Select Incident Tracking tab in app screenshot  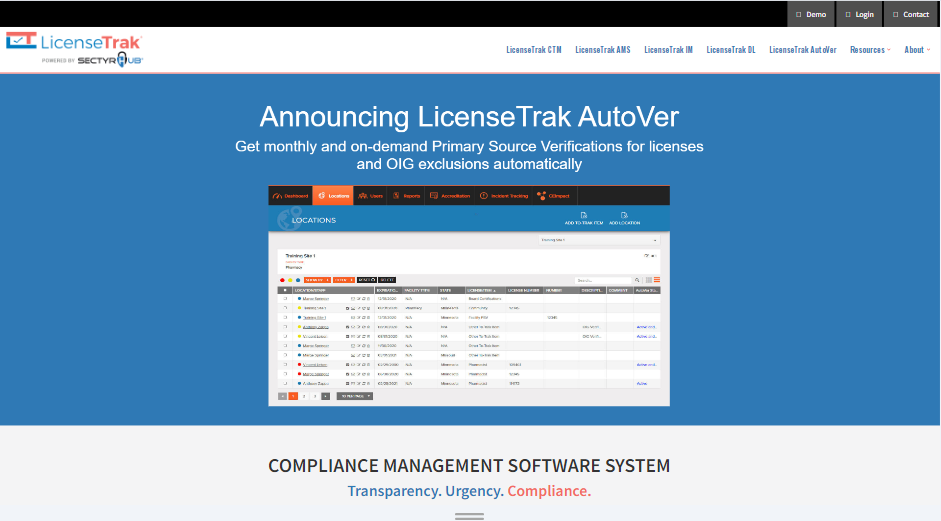point(504,196)
